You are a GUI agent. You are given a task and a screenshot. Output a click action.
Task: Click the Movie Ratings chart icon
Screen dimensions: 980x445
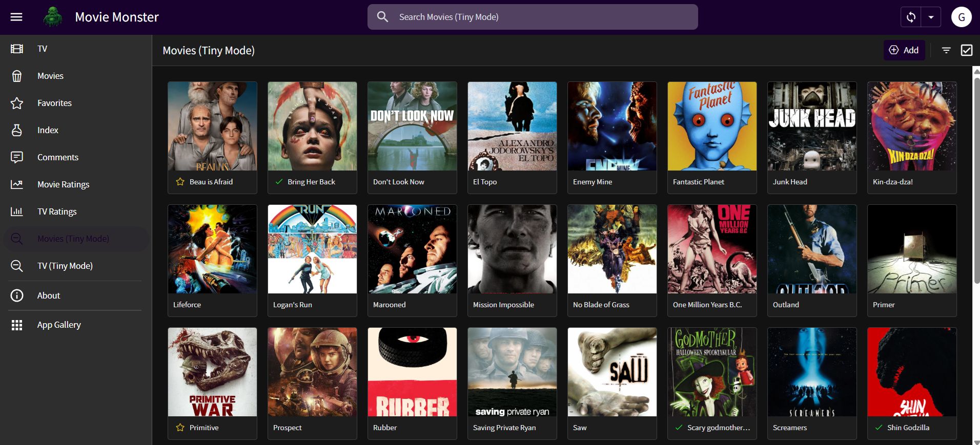tap(17, 184)
